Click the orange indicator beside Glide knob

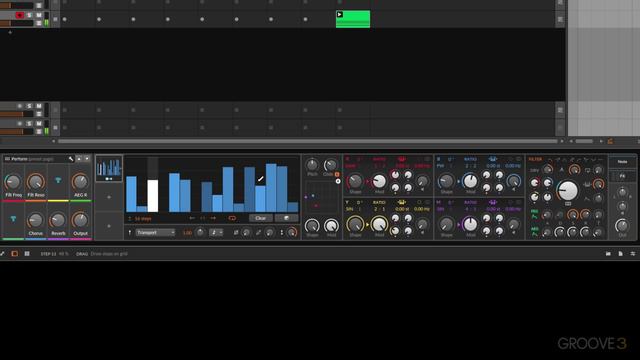pyautogui.click(x=337, y=174)
